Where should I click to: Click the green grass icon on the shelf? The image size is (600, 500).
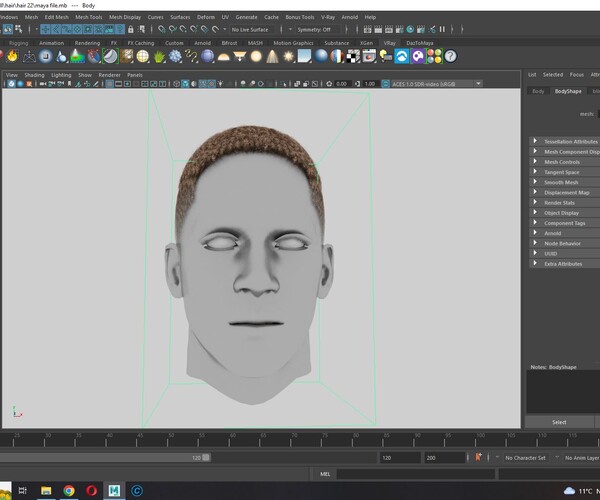159,57
